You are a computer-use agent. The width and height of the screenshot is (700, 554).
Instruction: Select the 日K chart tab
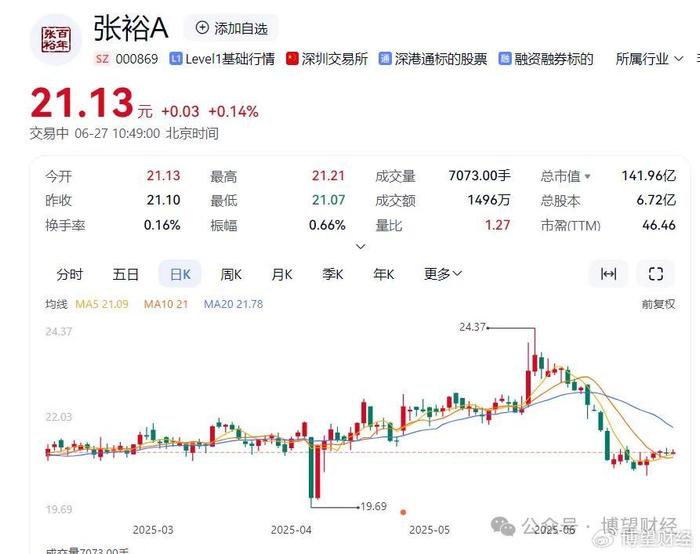pyautogui.click(x=180, y=274)
